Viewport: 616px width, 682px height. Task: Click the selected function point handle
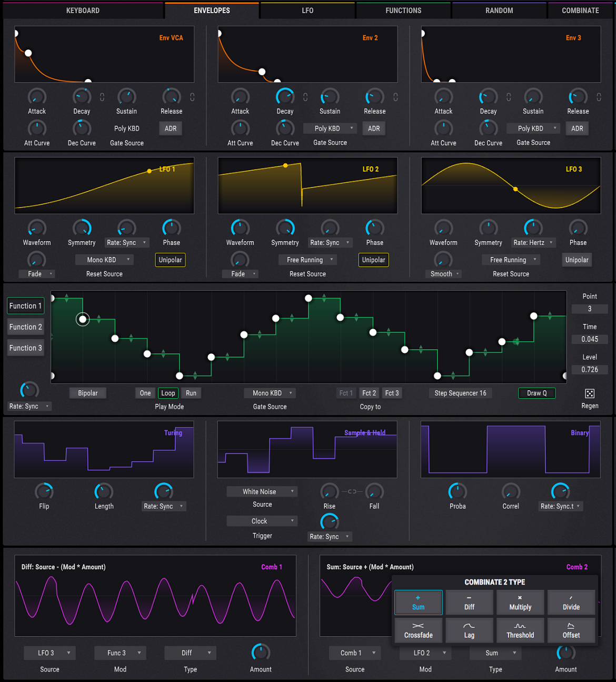83,319
